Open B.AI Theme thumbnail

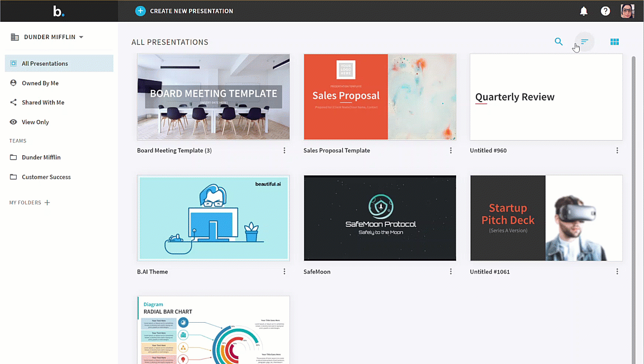[213, 218]
